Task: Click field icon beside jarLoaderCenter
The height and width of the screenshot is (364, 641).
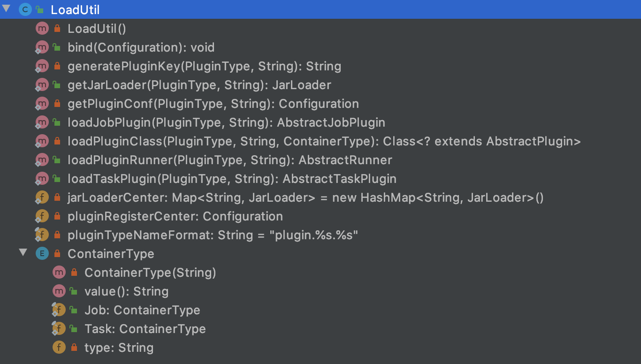Action: click(42, 197)
